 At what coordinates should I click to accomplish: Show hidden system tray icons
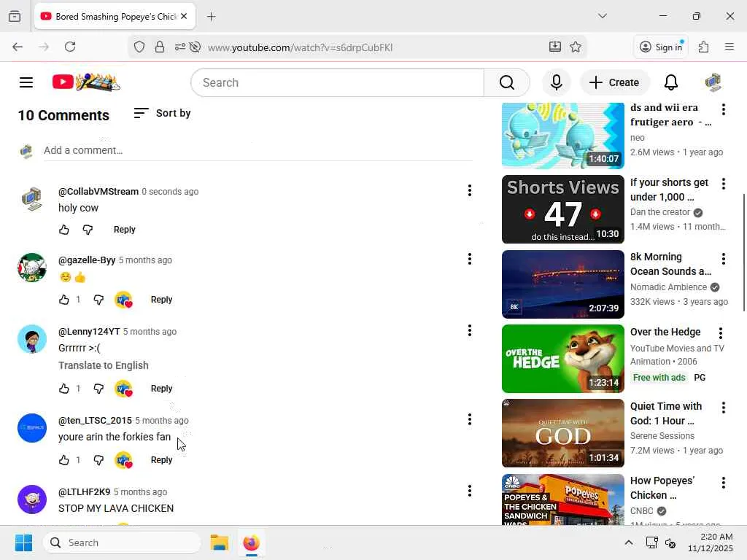click(x=629, y=542)
